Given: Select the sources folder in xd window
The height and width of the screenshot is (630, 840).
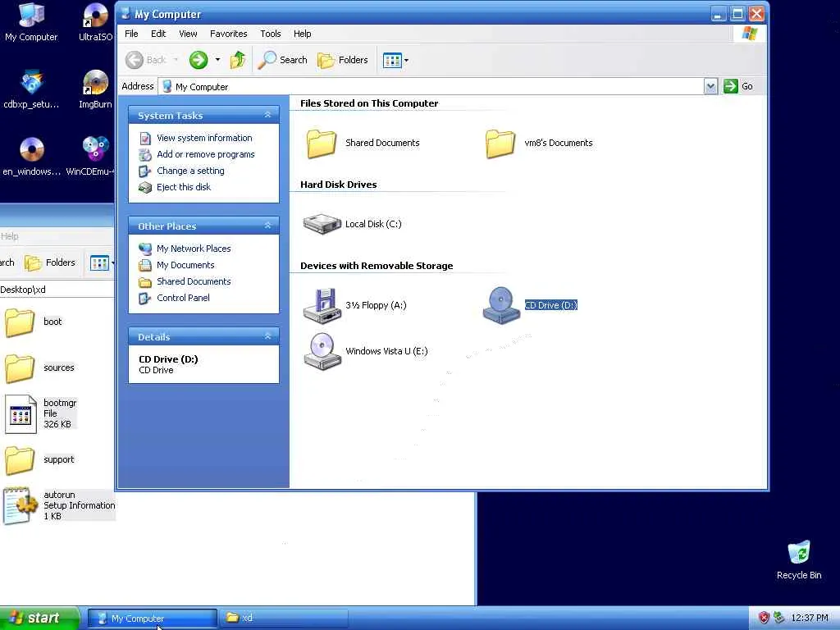Looking at the screenshot, I should click(x=39, y=368).
